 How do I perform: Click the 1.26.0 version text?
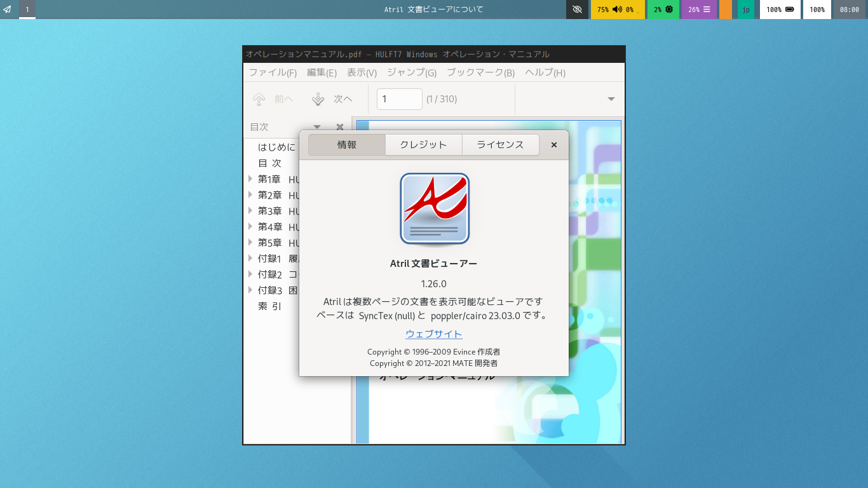click(x=434, y=284)
